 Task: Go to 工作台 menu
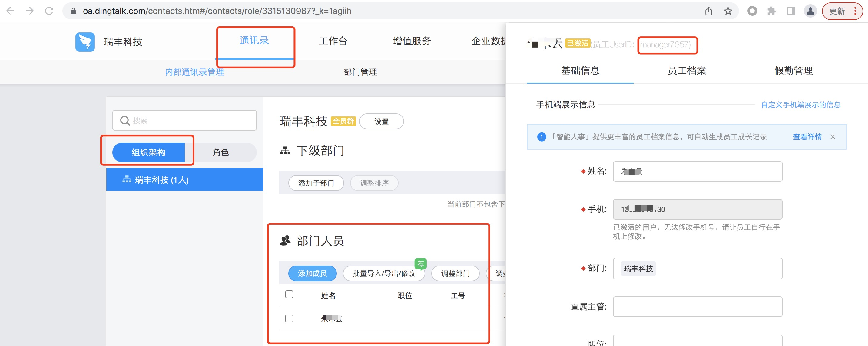coord(333,41)
